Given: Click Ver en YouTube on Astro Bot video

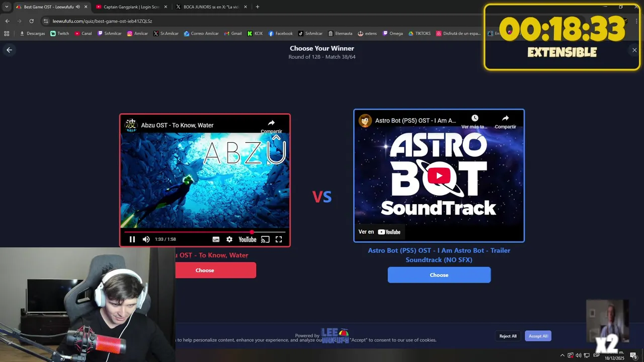Looking at the screenshot, I should click(379, 232).
